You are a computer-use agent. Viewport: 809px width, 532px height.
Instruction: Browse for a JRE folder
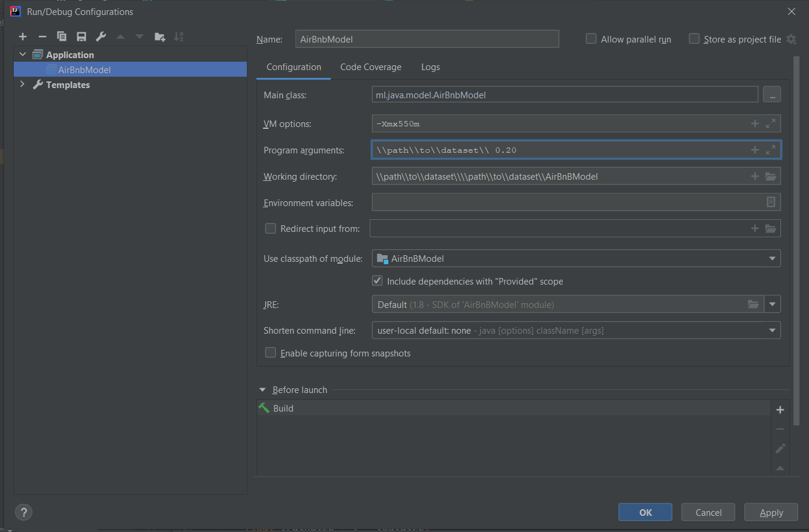point(753,304)
